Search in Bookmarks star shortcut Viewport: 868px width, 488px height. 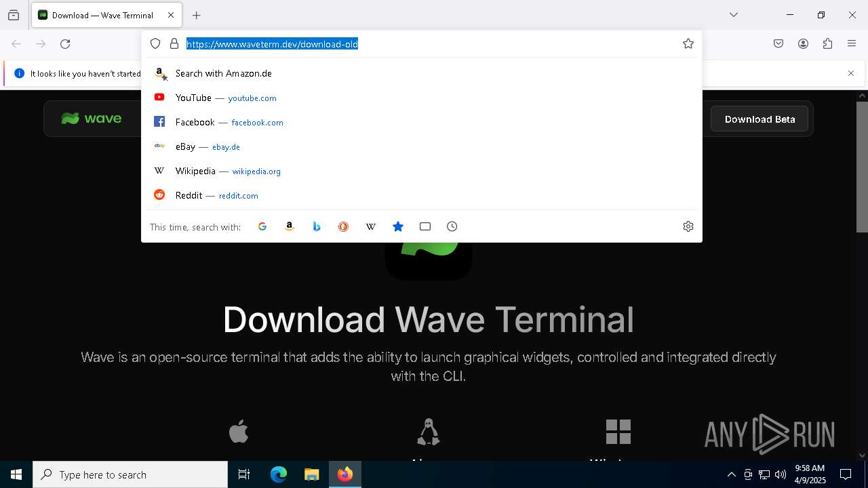coord(398,226)
